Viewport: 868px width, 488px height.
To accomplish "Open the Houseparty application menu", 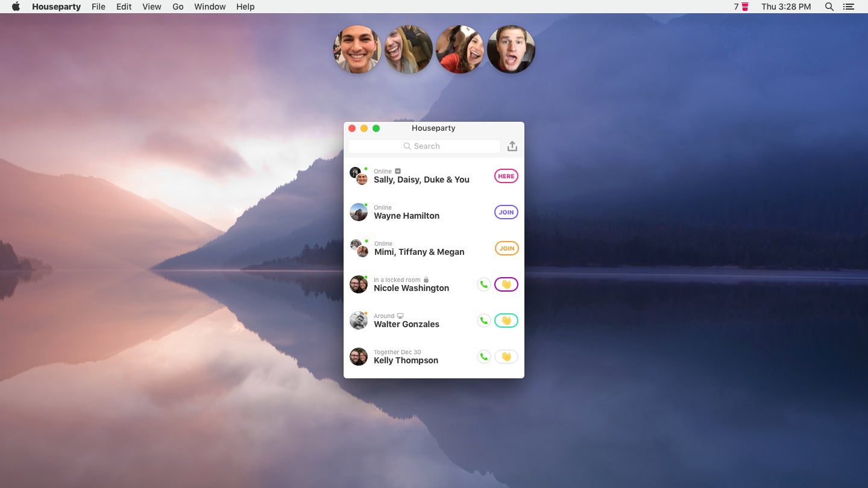I will pyautogui.click(x=56, y=7).
